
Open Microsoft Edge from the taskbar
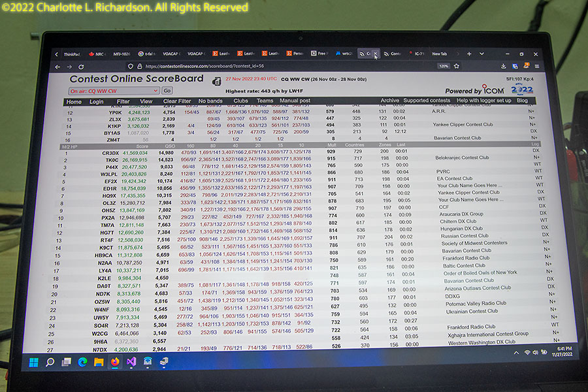click(x=83, y=361)
